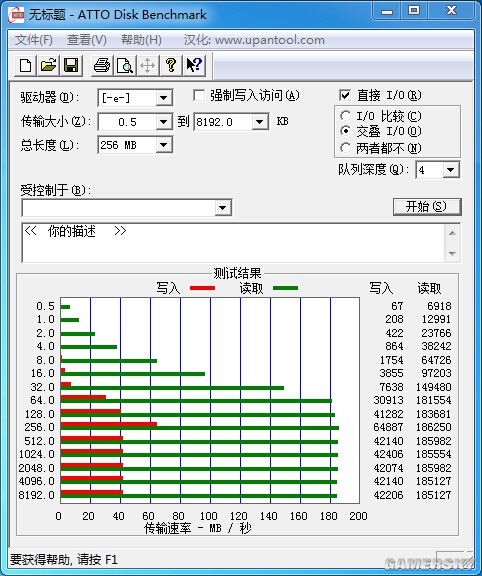The image size is (482, 576).
Task: Click inside the 你的描述 description text box
Action: coord(233,242)
